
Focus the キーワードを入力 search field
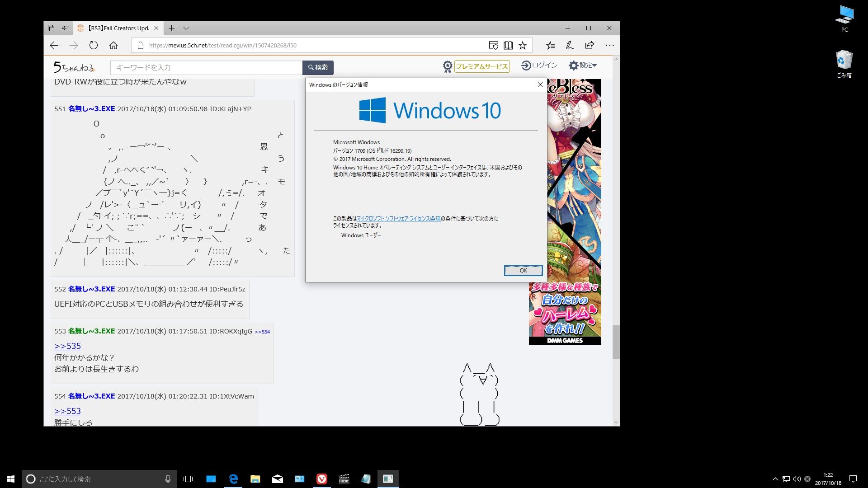click(x=206, y=67)
